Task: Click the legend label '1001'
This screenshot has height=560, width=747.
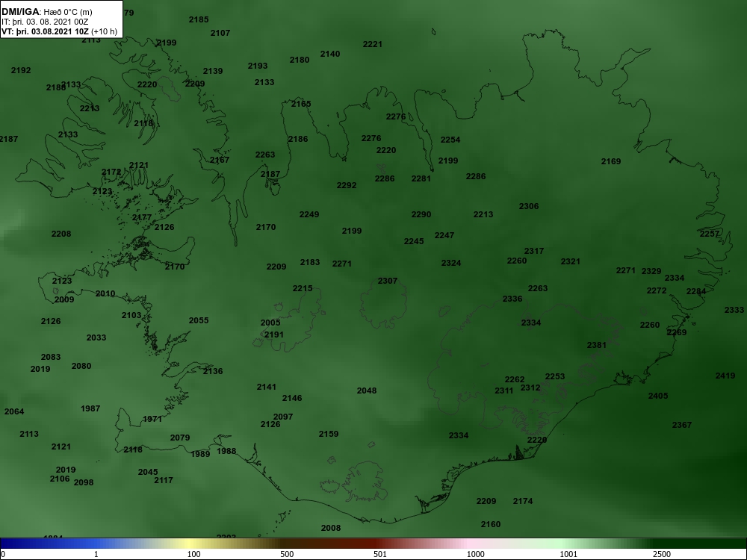Action: coord(568,554)
